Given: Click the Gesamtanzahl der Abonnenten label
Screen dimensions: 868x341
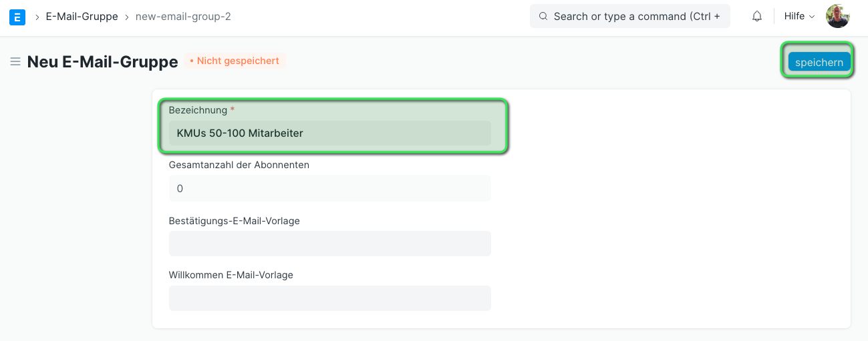Looking at the screenshot, I should (x=239, y=164).
